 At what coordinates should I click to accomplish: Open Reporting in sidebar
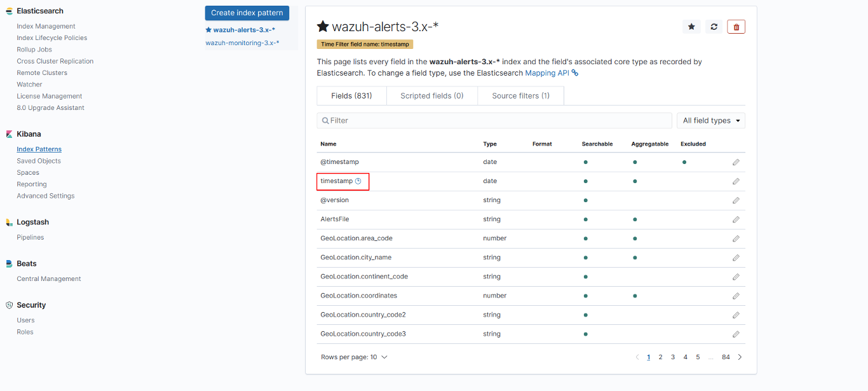[x=32, y=184]
